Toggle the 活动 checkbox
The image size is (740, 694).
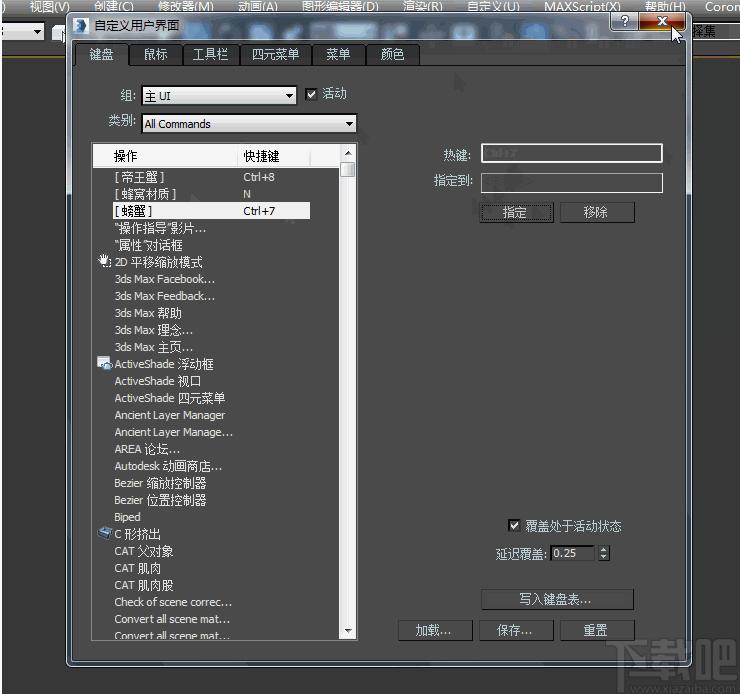click(311, 94)
